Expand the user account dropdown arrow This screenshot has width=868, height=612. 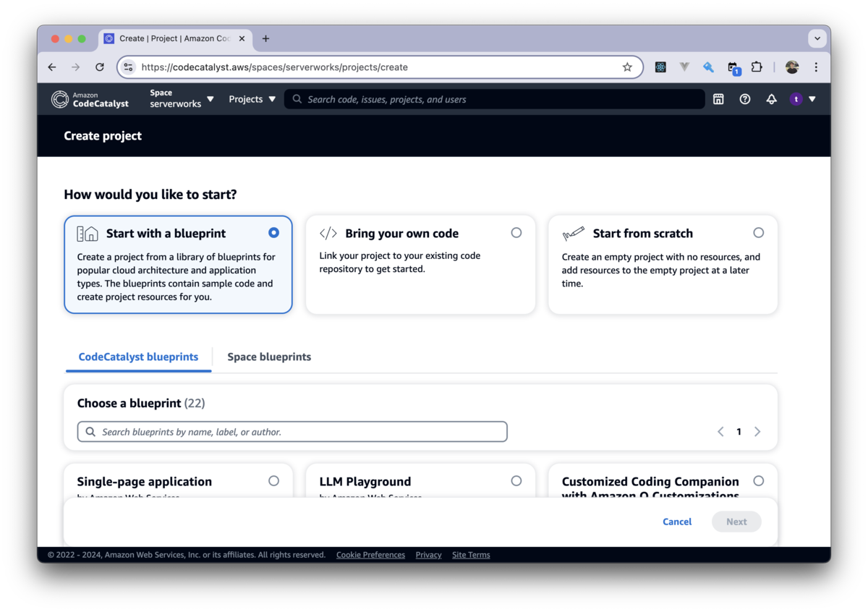pos(812,99)
